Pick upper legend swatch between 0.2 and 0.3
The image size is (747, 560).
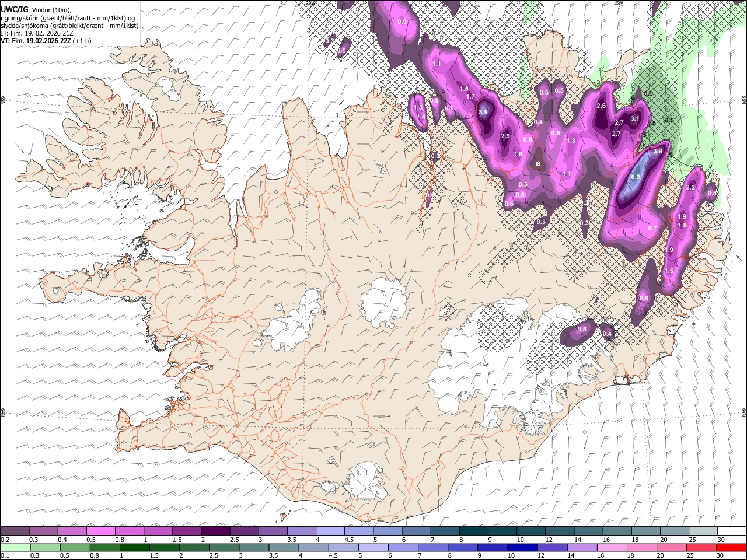15,531
